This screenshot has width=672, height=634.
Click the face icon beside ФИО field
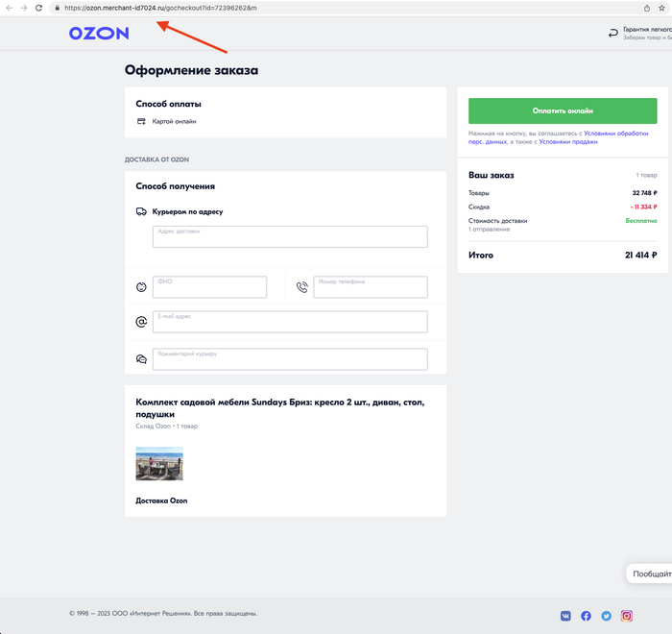(141, 287)
